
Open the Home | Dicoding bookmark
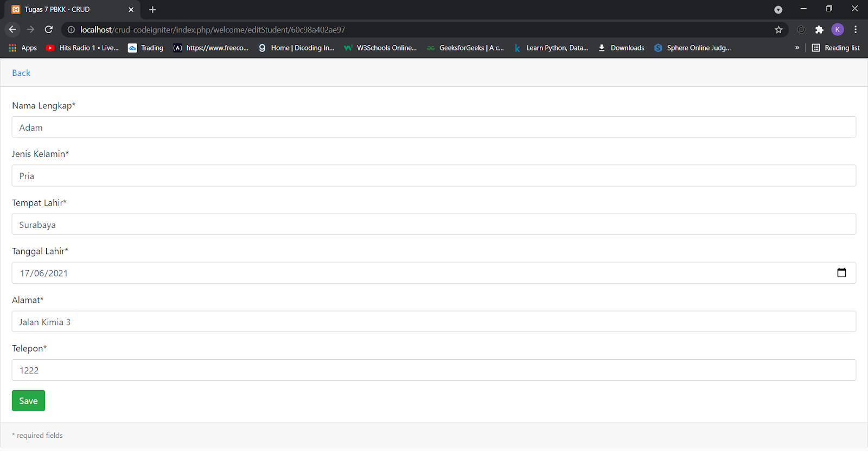296,48
